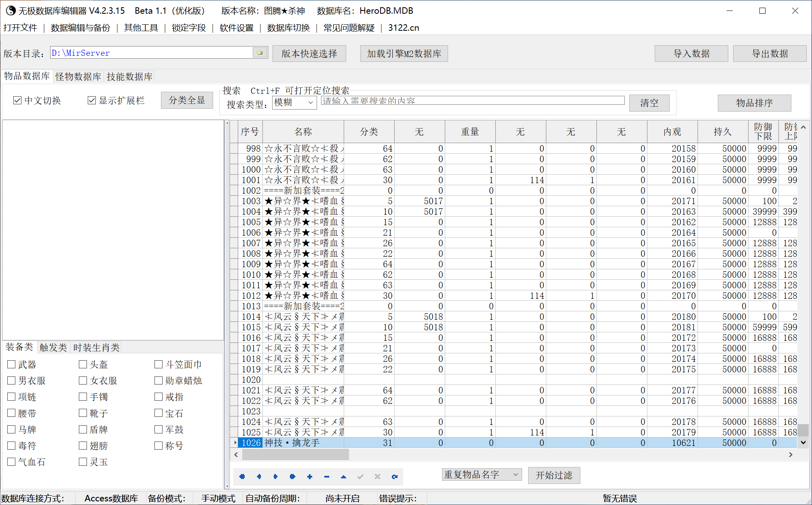812x505 pixels.
Task: Toggle the 中文切换 checkbox
Action: 17,100
